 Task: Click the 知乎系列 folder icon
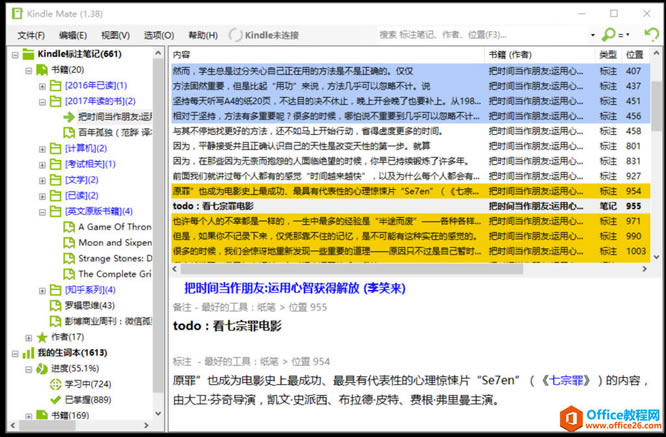(x=55, y=290)
